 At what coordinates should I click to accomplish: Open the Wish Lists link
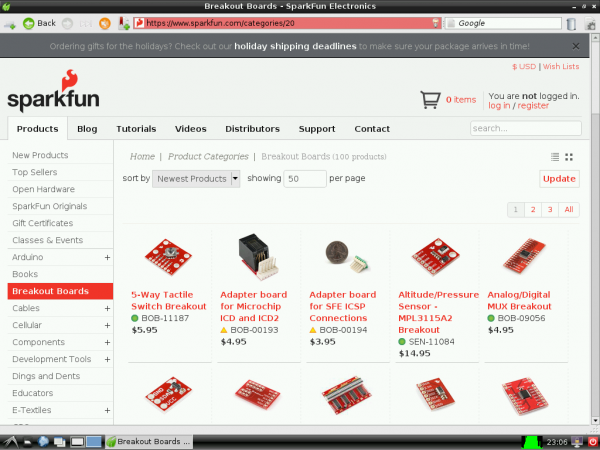(561, 66)
